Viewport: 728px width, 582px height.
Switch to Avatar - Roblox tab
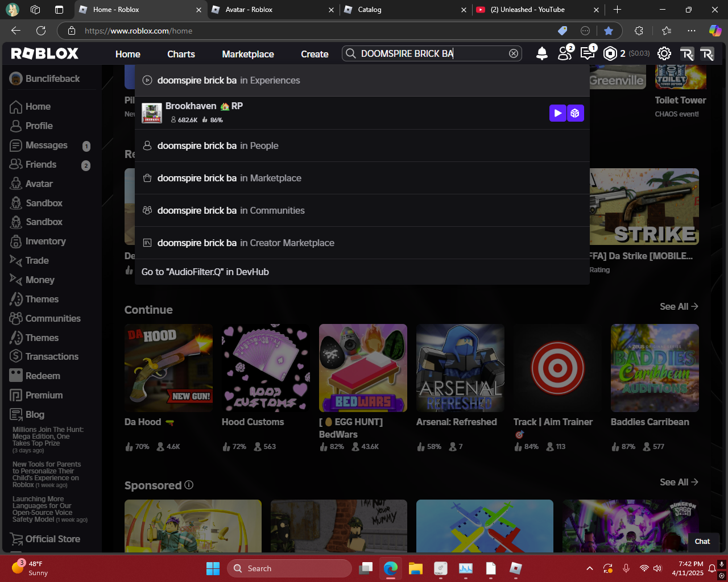pos(273,10)
